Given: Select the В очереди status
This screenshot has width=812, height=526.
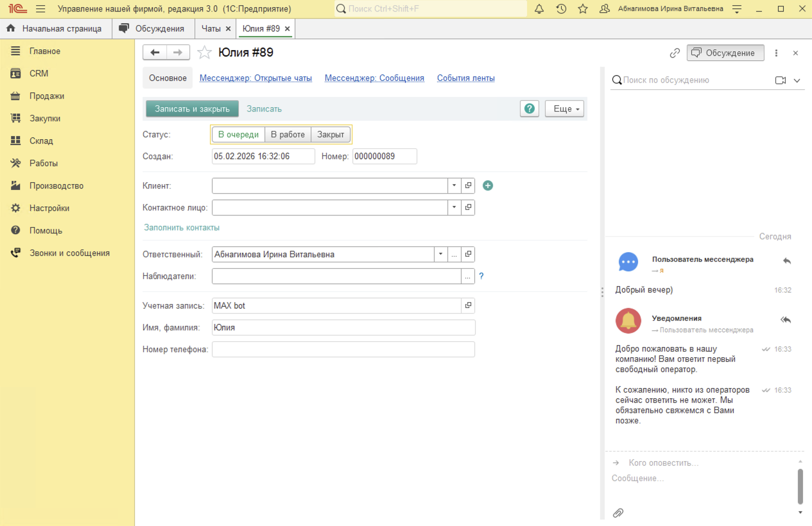Looking at the screenshot, I should [238, 135].
